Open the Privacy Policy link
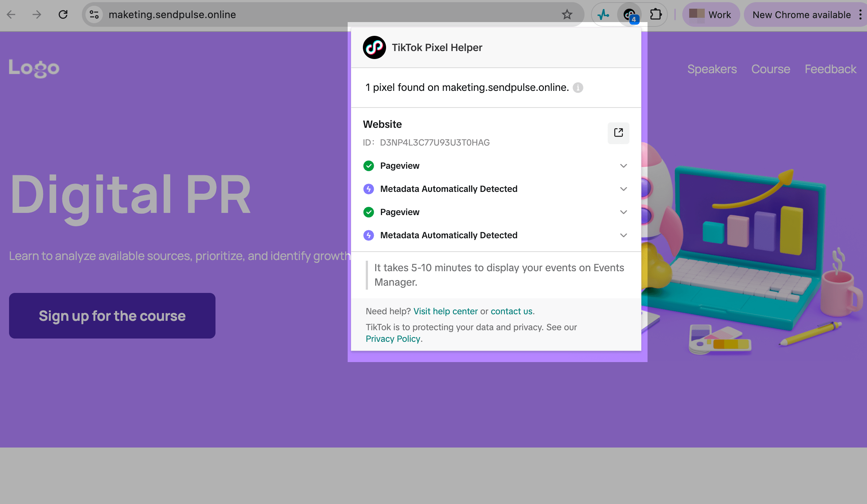 point(393,339)
